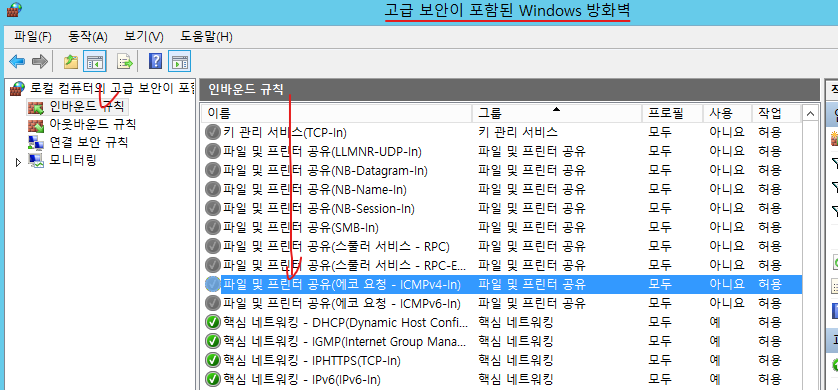Click the 연결 보안 규칙 tree icon
Viewport: 838px width, 390px height.
(x=36, y=143)
